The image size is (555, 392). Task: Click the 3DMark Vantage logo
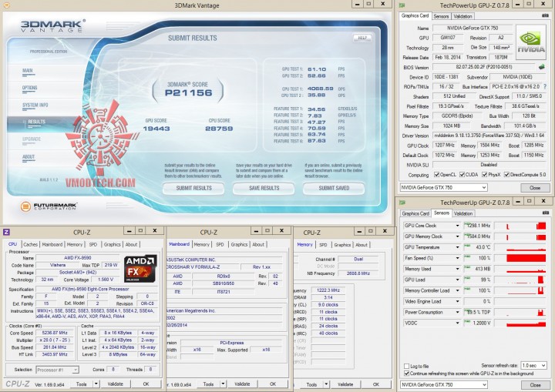coord(52,26)
